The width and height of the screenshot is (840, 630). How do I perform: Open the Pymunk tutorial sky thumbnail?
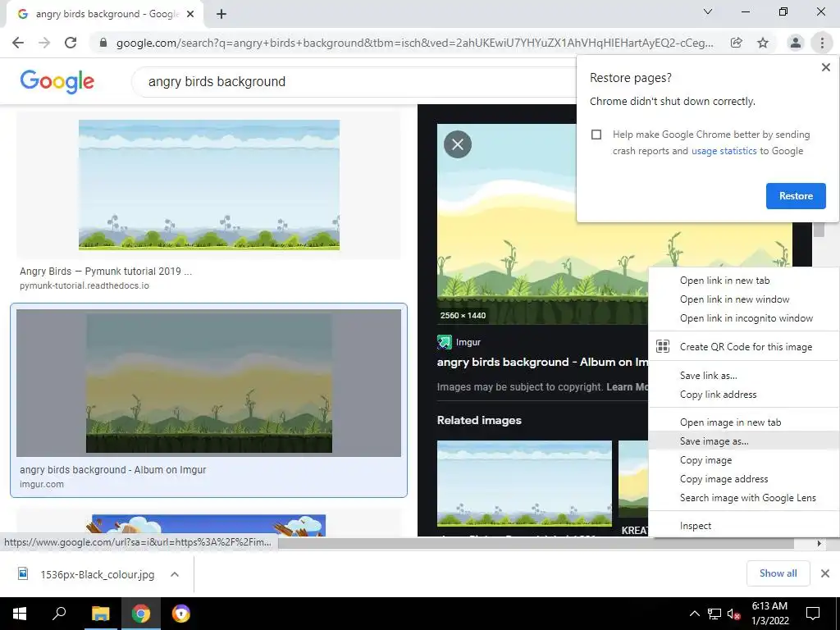209,185
